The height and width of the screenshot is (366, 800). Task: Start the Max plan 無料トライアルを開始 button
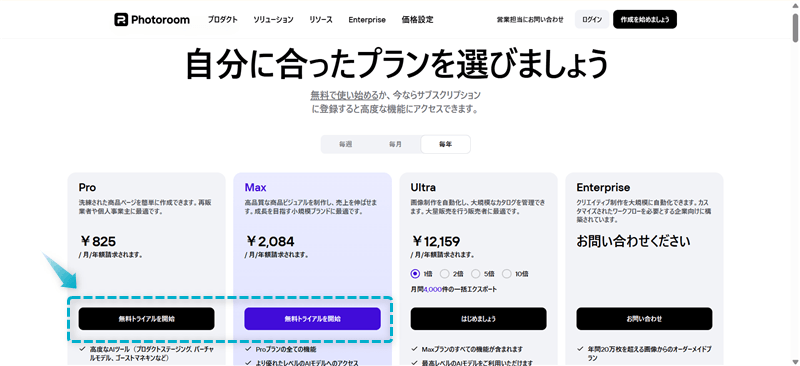pos(312,319)
